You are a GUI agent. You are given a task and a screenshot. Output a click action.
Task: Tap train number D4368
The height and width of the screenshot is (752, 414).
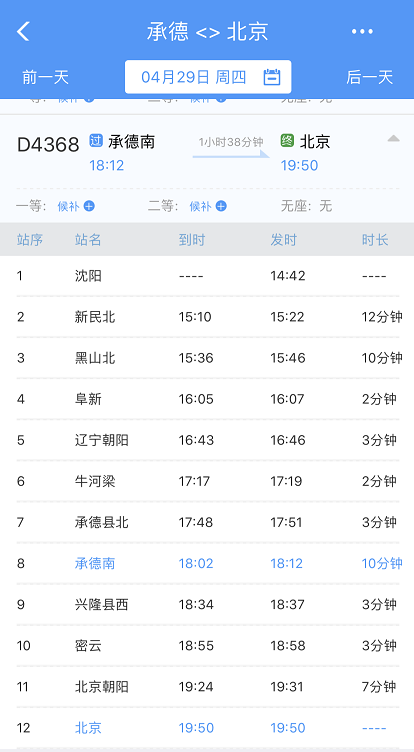coord(48,144)
